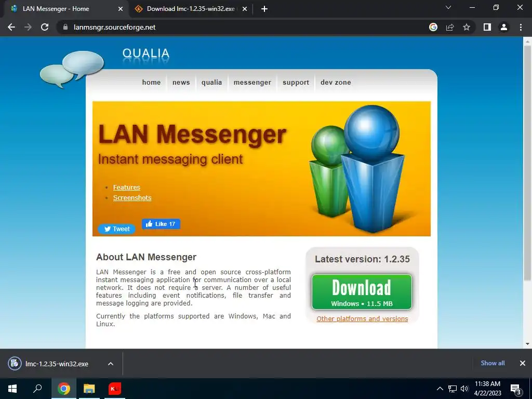
Task: Open Chrome three-dot menu
Action: [x=521, y=27]
